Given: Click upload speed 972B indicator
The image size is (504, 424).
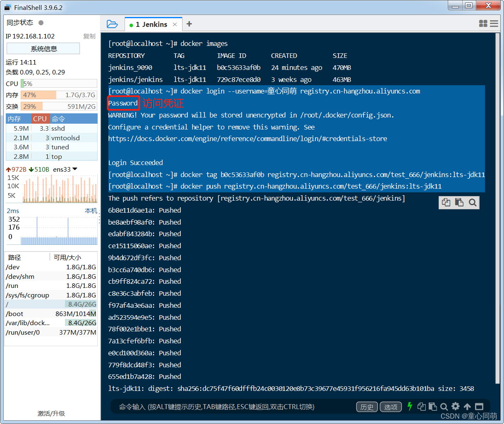Looking at the screenshot, I should [16, 169].
